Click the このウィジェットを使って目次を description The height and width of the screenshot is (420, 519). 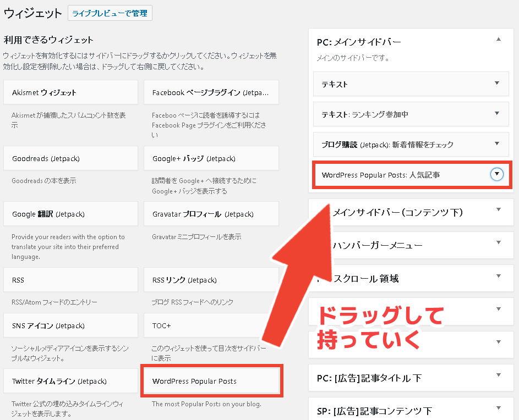[209, 353]
